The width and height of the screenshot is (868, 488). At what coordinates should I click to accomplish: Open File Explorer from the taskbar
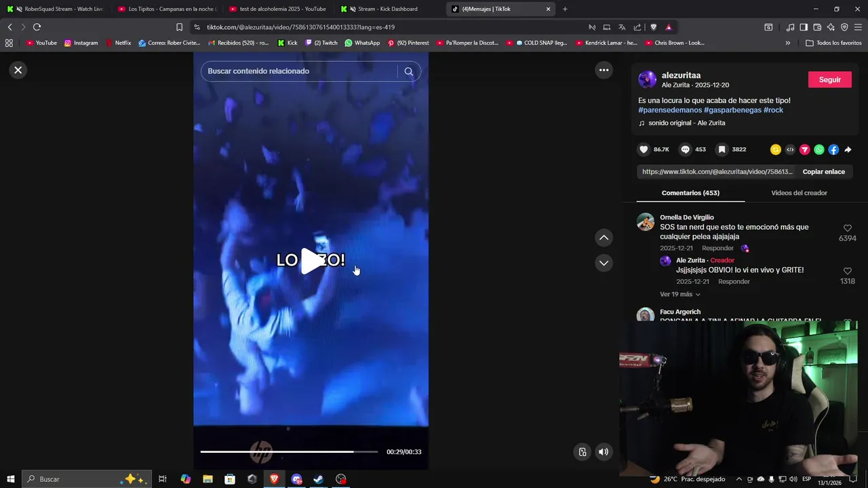click(208, 479)
